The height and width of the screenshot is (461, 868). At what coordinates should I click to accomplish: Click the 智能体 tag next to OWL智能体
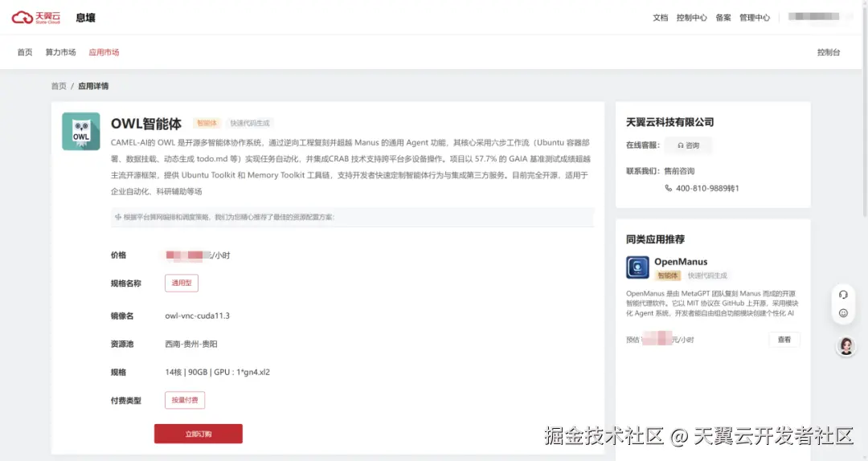click(207, 123)
